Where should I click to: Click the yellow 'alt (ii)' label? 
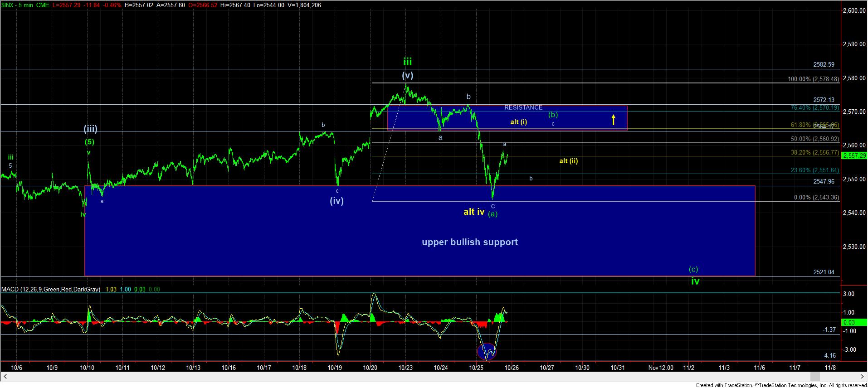click(x=568, y=161)
